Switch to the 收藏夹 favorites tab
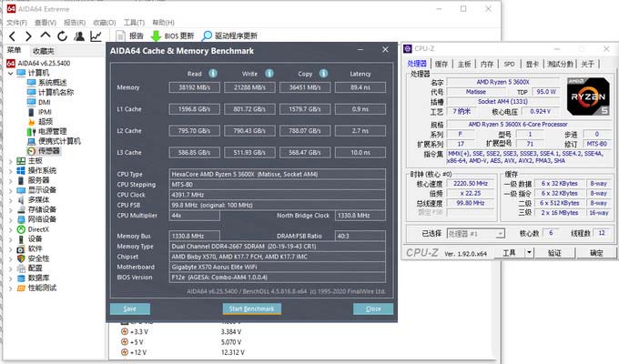 tap(43, 51)
